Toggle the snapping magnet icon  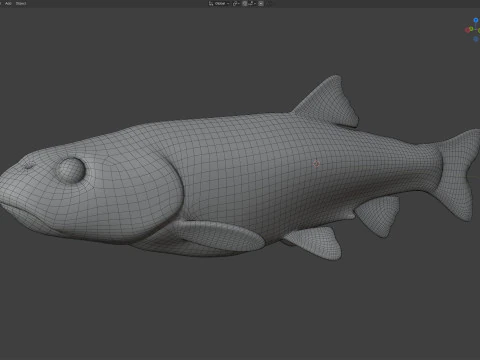pos(245,3)
